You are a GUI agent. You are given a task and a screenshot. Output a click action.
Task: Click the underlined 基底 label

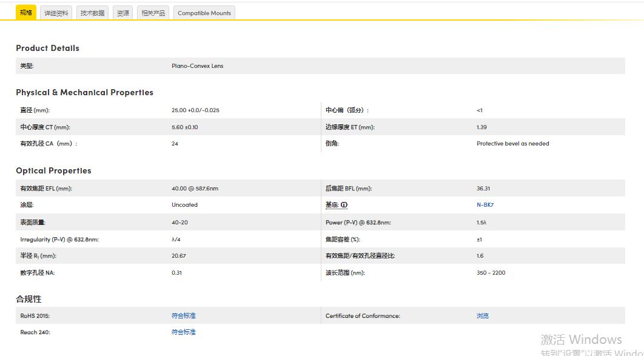point(332,205)
